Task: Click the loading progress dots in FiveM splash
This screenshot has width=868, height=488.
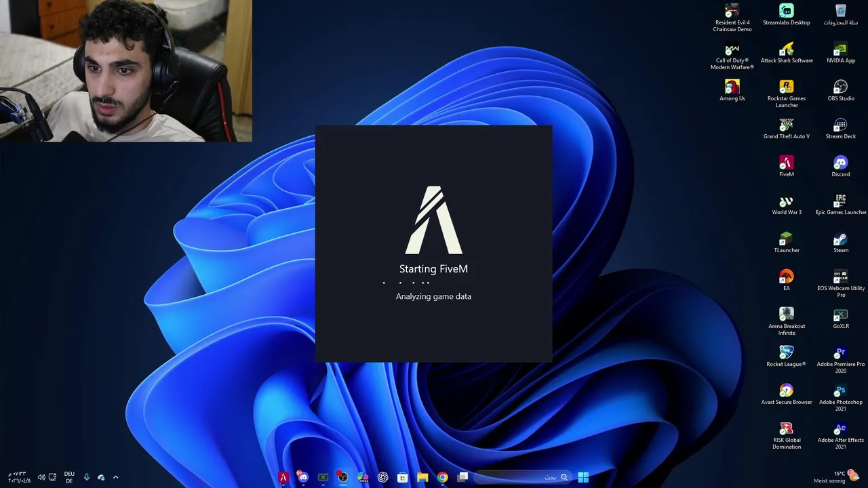Action: tap(407, 283)
